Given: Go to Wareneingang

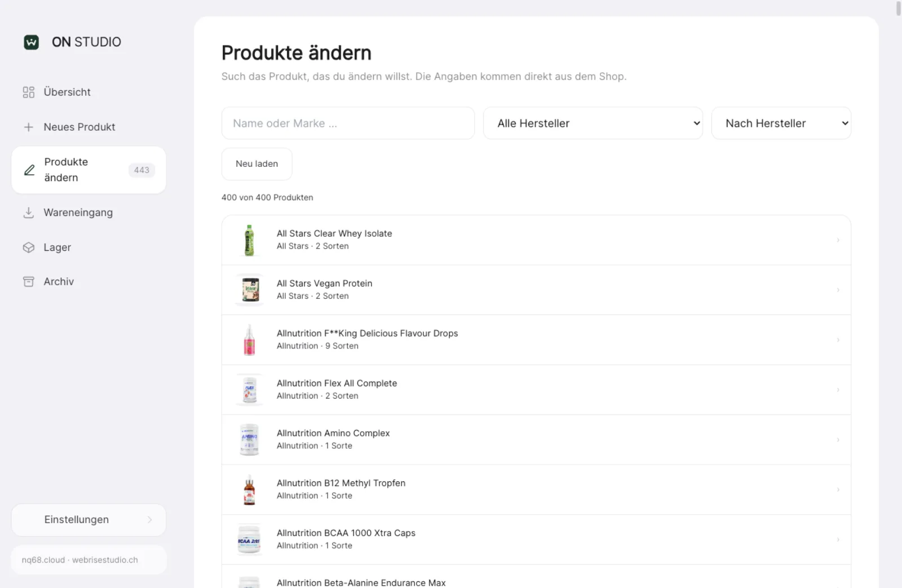Looking at the screenshot, I should coord(89,213).
